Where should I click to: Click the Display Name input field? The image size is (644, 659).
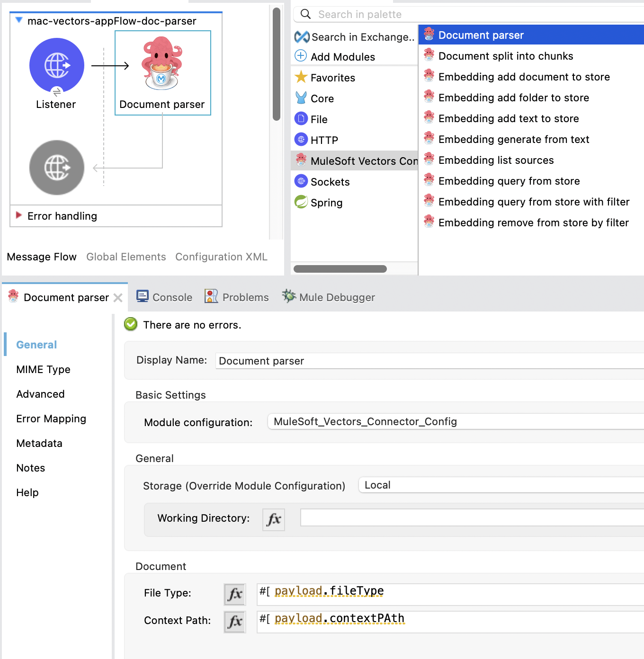tap(429, 361)
